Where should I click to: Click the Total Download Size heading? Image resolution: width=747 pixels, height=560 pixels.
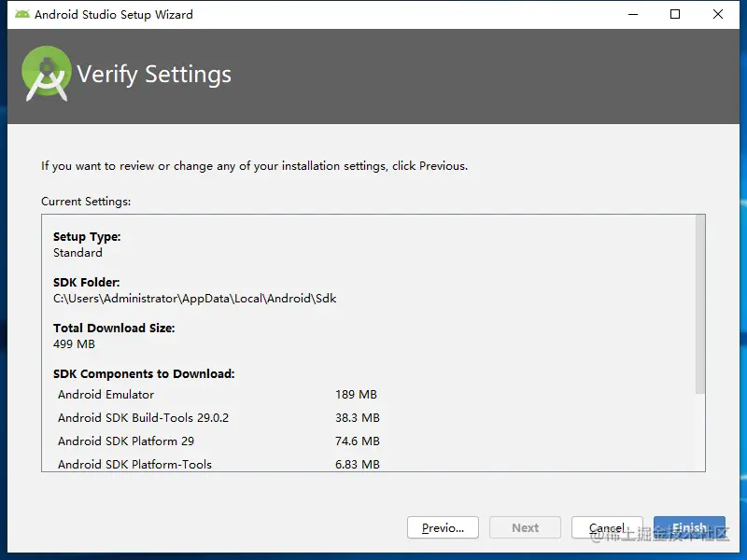[114, 329]
